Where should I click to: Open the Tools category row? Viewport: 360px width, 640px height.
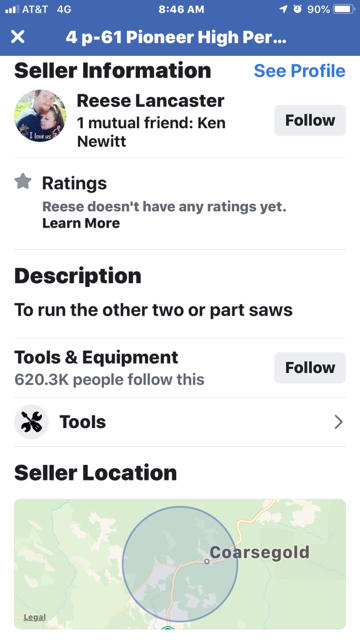click(x=180, y=422)
